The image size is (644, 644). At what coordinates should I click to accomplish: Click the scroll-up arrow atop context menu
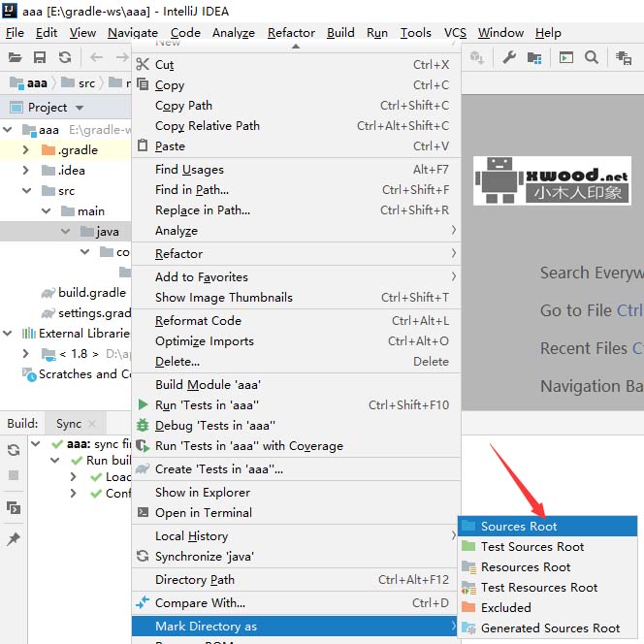coord(295,46)
